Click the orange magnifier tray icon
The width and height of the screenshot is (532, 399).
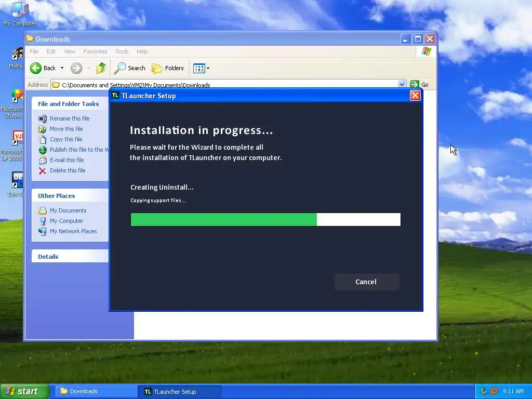click(x=494, y=391)
